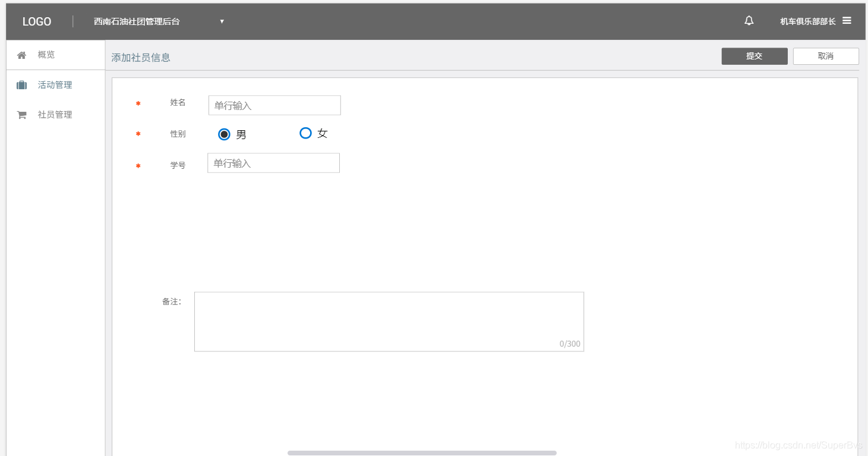This screenshot has width=868, height=456.
Task: Select the 男 radio button
Action: coord(224,134)
